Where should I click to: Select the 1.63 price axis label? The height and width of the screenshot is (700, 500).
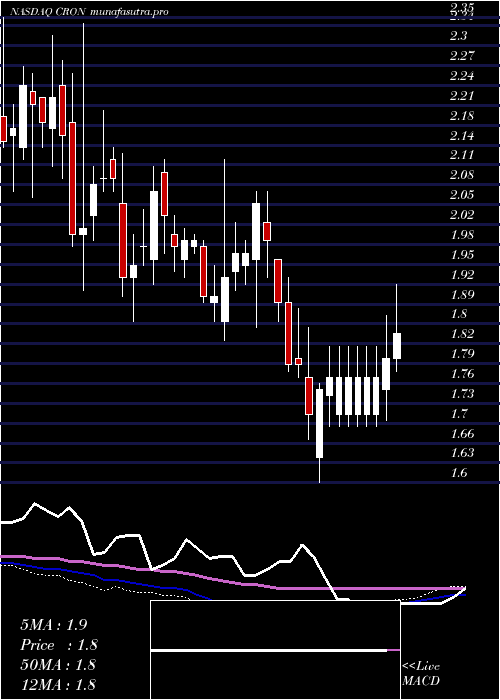[x=462, y=453]
